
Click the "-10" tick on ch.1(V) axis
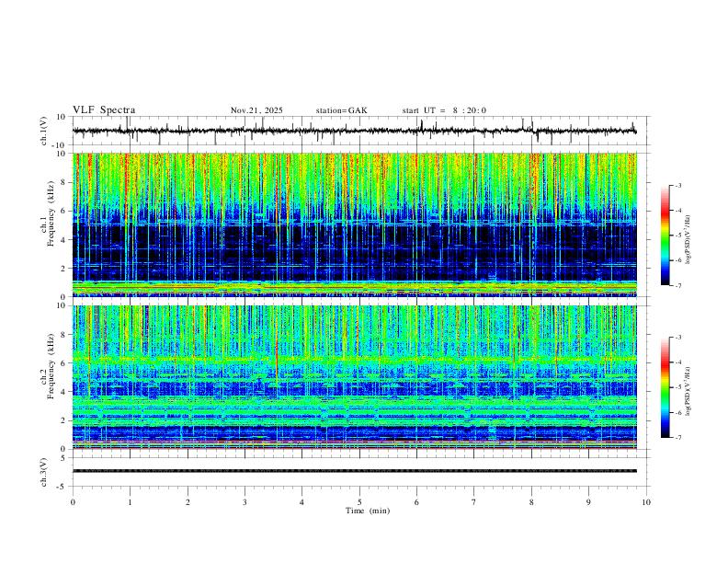pos(61,145)
